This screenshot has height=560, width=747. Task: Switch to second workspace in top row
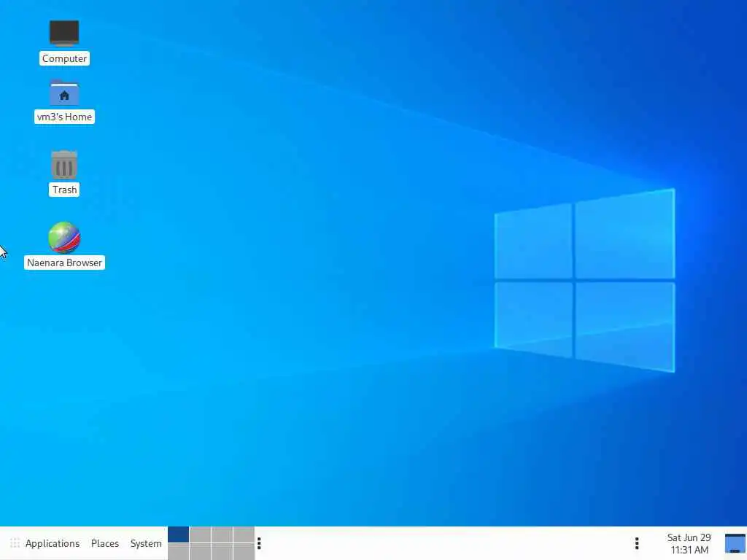(x=200, y=534)
